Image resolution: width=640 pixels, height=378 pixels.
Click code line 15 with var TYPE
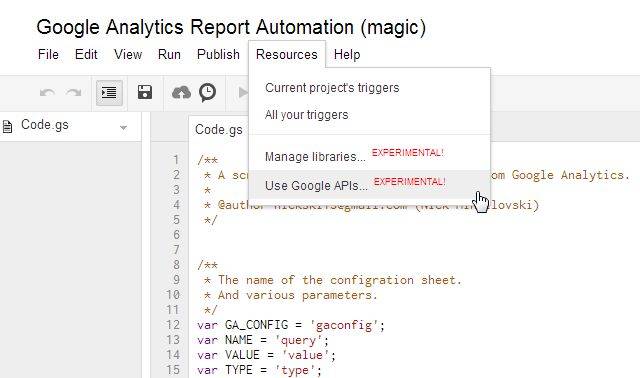click(x=260, y=370)
